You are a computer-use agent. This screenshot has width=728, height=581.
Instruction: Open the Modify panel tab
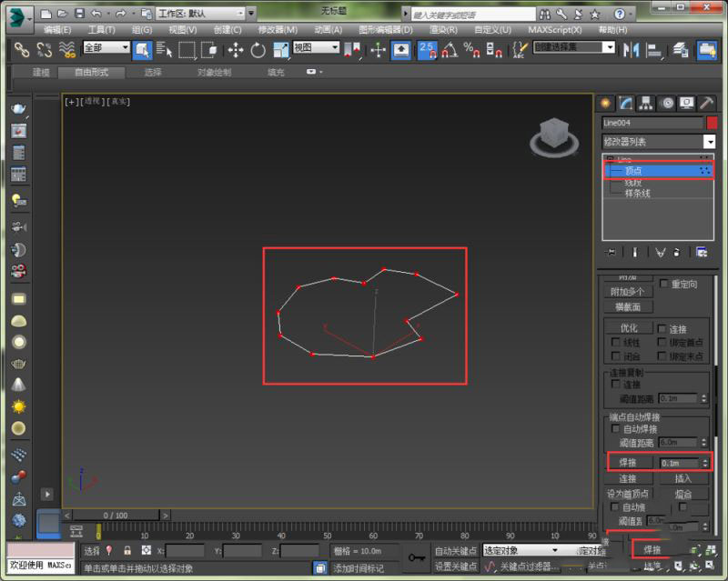pyautogui.click(x=627, y=103)
